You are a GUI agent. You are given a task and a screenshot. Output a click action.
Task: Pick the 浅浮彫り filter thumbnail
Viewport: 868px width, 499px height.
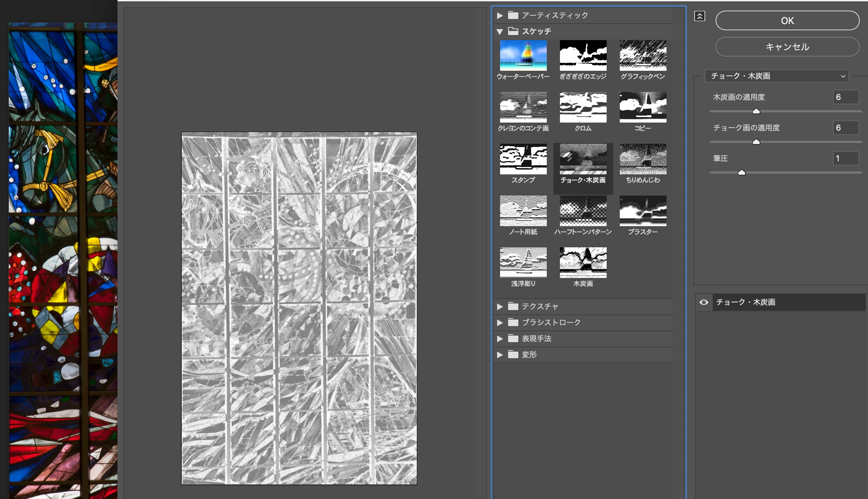(x=523, y=263)
